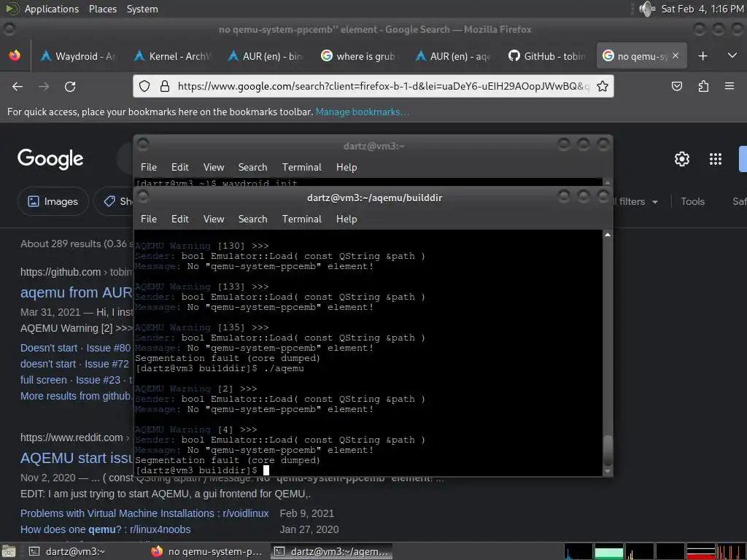Open 'Problems with Virtual Machine Installations : r/voidlinux' link
The height and width of the screenshot is (560, 747).
[x=144, y=513]
